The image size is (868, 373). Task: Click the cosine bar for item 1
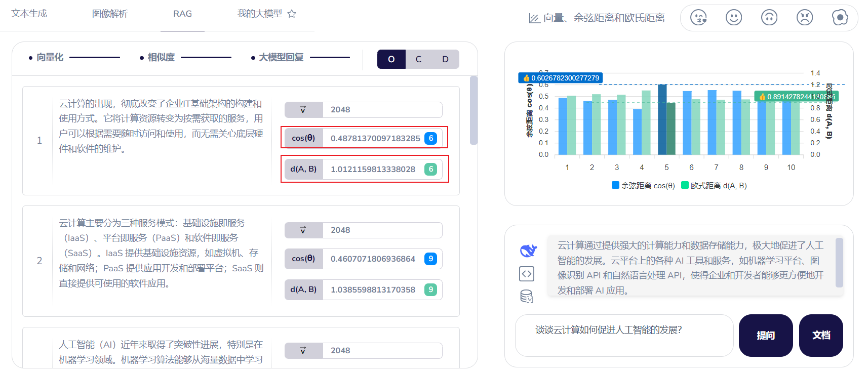coord(563,126)
